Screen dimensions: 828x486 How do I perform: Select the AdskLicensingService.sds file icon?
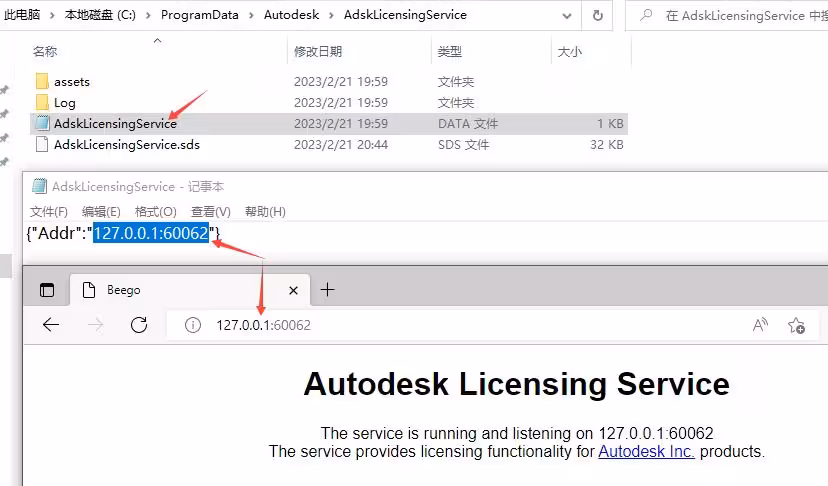42,144
